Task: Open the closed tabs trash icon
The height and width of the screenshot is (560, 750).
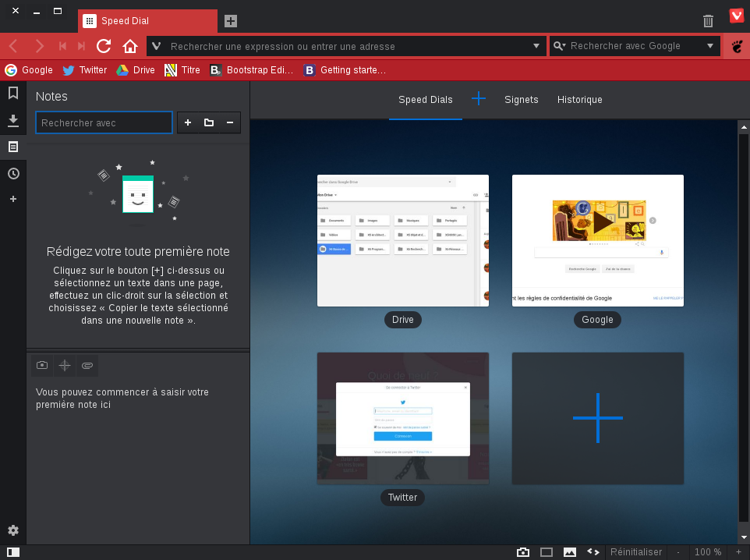Action: (x=708, y=21)
